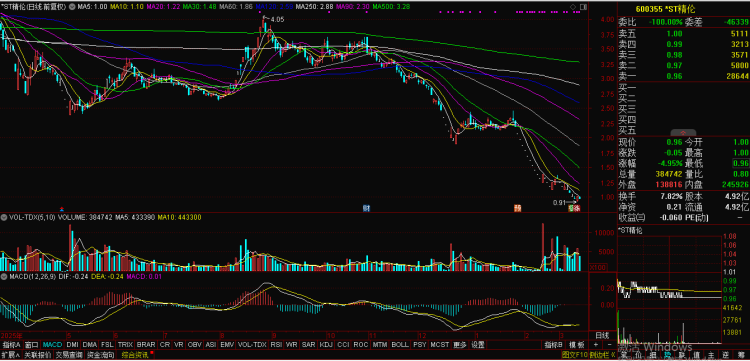
Task: Switch to the BRAR indicator
Action: pyautogui.click(x=146, y=345)
